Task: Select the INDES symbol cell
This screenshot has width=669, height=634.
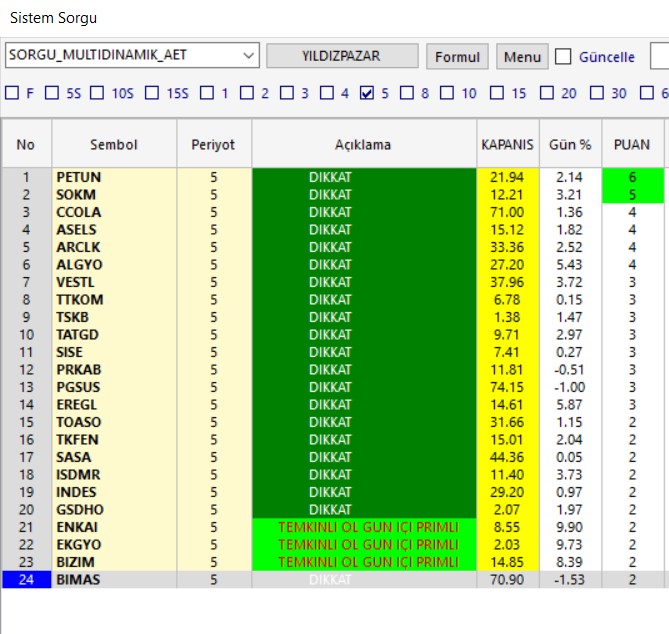Action: [x=114, y=492]
